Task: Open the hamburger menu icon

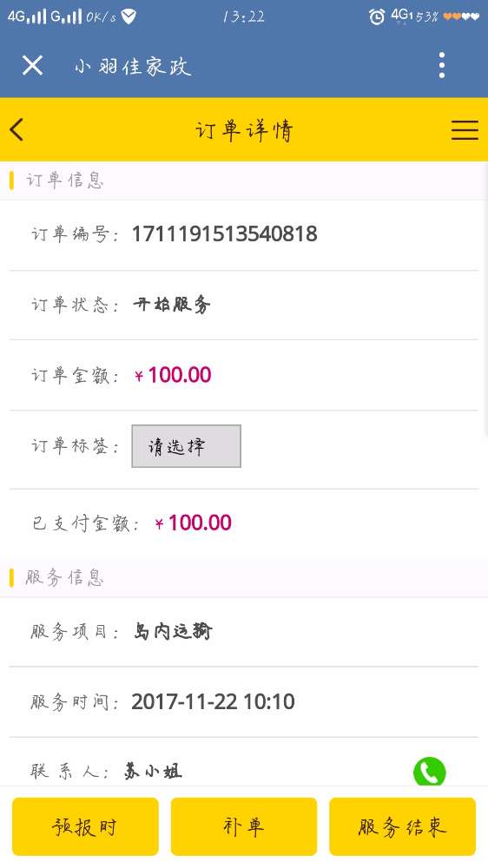Action: coord(465,129)
